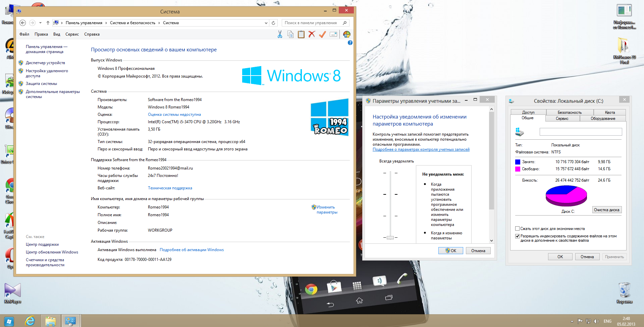
Task: Click the Copy toolbar icon
Action: click(290, 34)
